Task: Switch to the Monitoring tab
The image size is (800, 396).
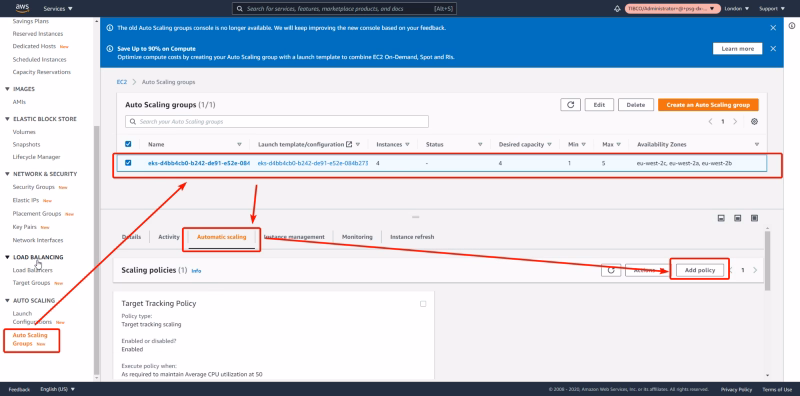Action: (357, 237)
